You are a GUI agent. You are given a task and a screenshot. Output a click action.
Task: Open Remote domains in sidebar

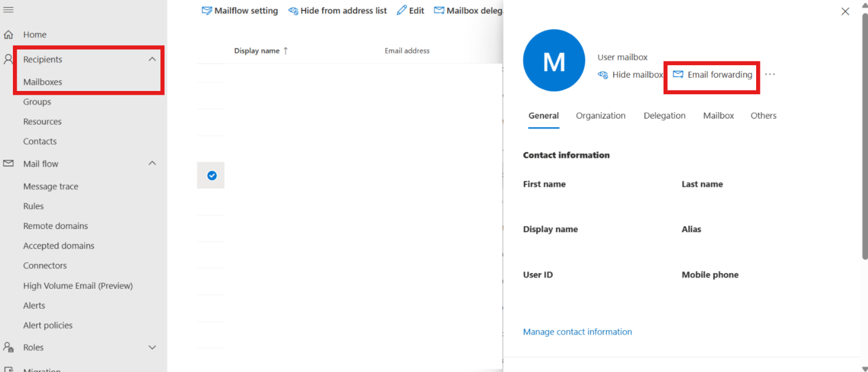click(55, 226)
